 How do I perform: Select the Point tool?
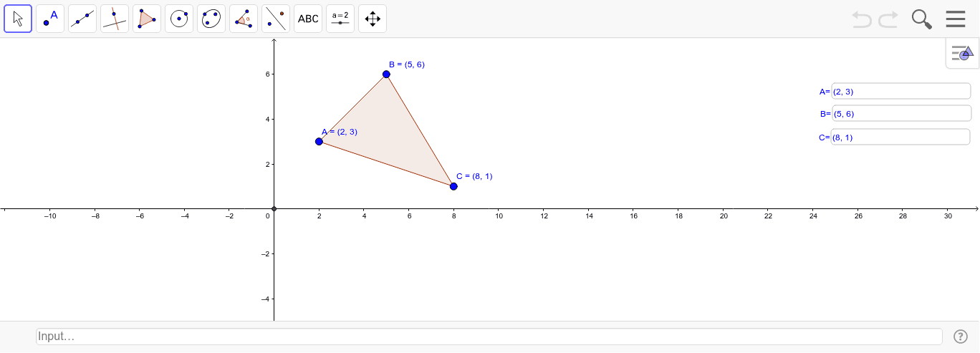pos(50,19)
